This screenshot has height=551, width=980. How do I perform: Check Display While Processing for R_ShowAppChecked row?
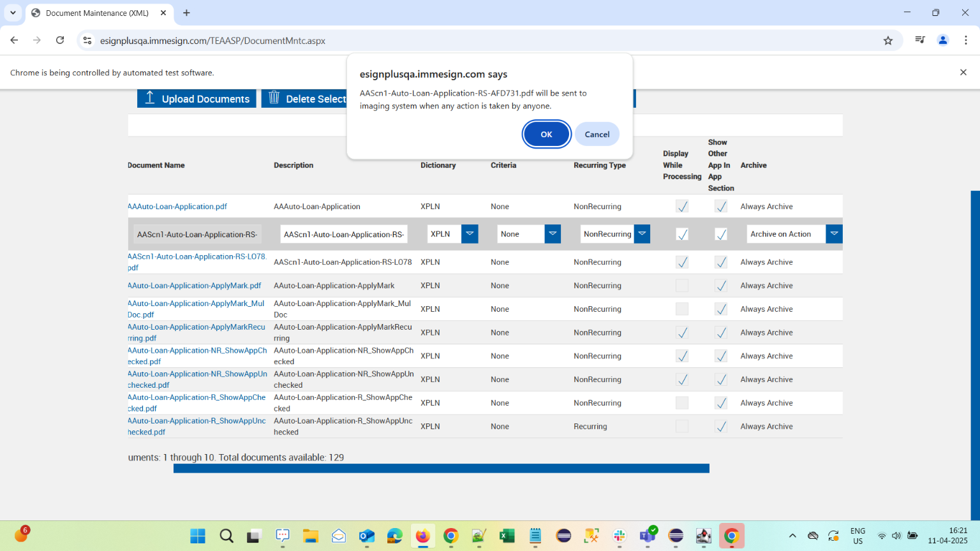682,403
